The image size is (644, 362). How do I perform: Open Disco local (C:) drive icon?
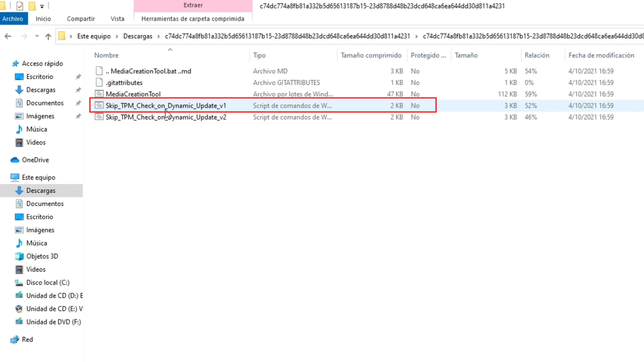click(19, 283)
